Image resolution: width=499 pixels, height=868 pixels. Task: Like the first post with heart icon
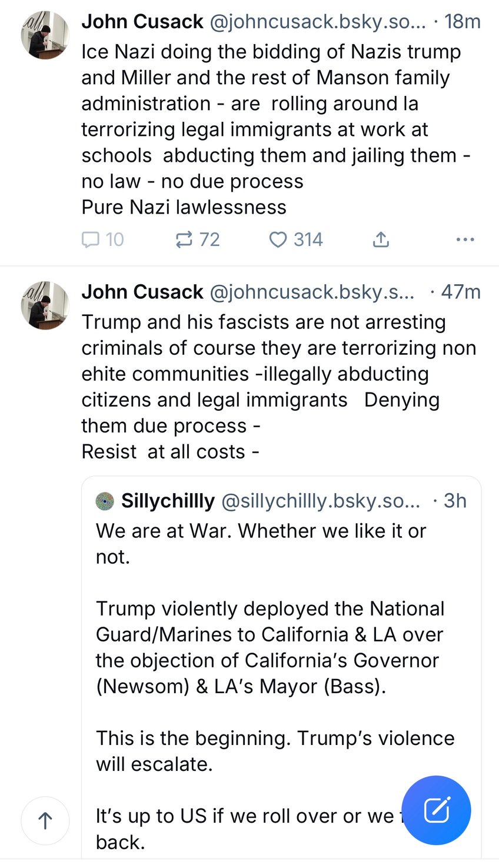278,240
